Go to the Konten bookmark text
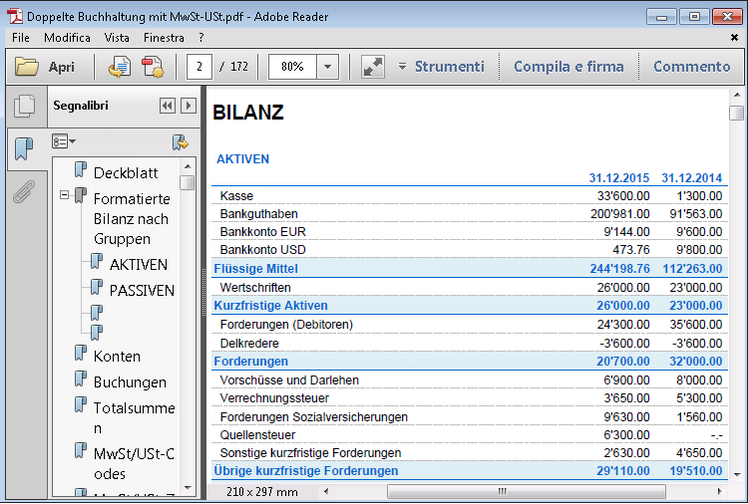Screen dimensions: 748x504 point(117,356)
